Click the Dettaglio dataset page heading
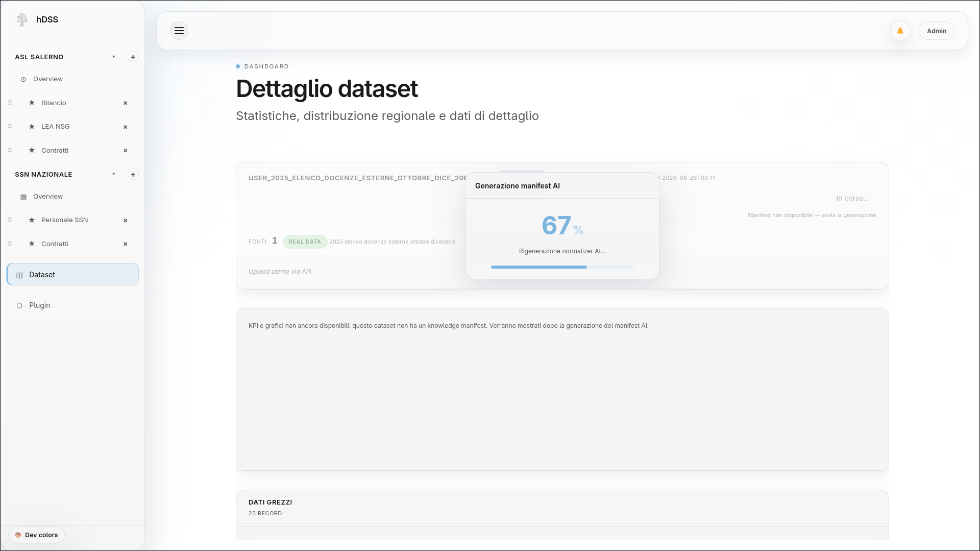 pos(327,89)
